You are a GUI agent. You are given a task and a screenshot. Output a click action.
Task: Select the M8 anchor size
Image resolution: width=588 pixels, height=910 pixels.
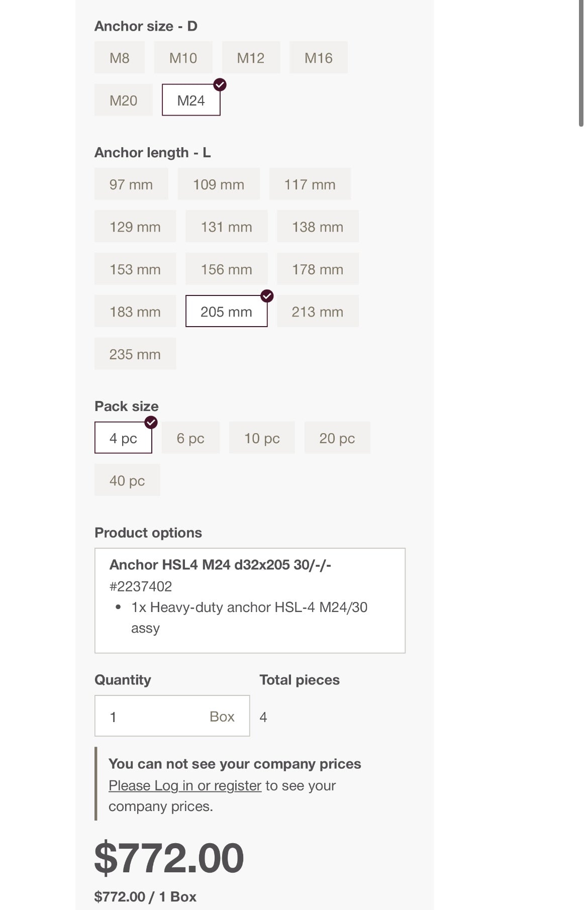pos(120,58)
